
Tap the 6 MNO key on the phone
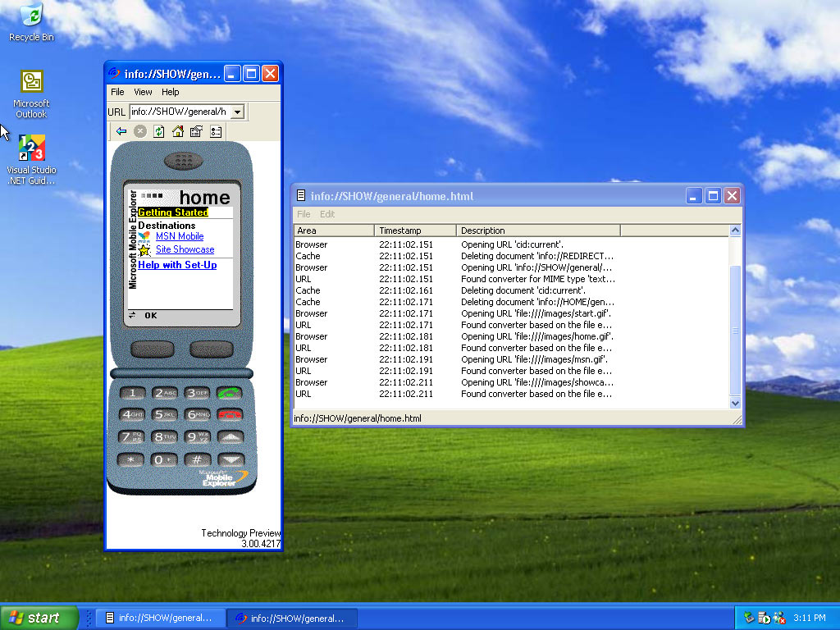(197, 414)
